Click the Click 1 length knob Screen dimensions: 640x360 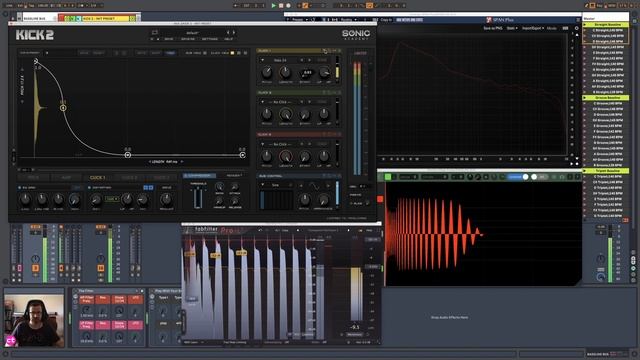(285, 72)
